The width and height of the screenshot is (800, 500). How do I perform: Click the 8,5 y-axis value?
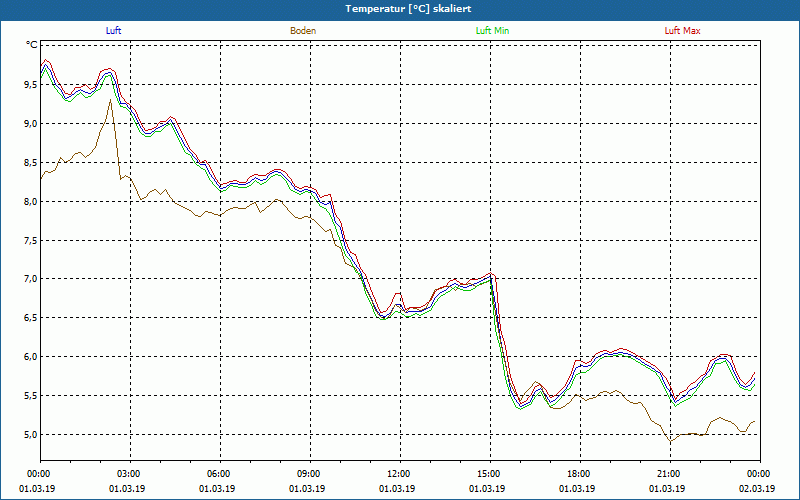point(29,162)
